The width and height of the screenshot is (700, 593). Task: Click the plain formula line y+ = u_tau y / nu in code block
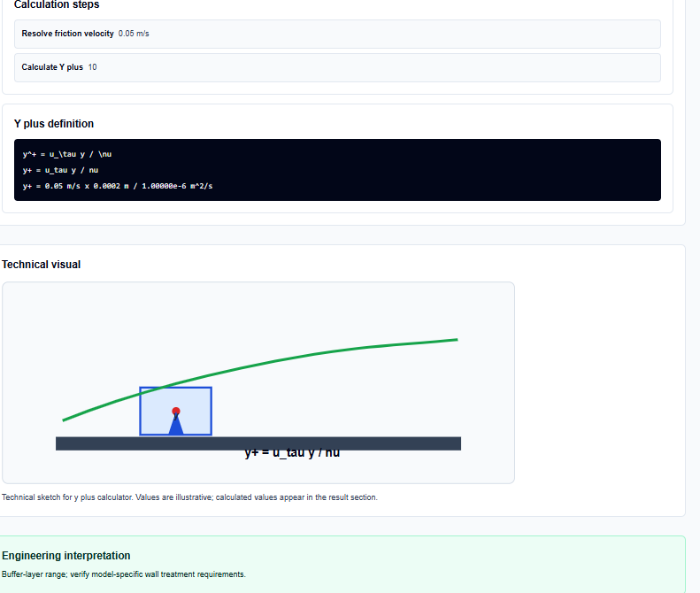(x=60, y=170)
